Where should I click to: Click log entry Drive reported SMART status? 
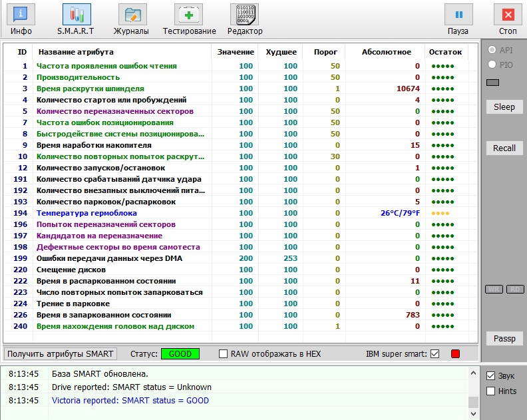(x=131, y=387)
